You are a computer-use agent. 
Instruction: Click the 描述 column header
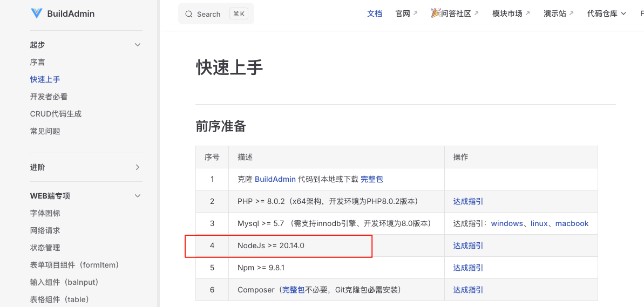click(336, 157)
